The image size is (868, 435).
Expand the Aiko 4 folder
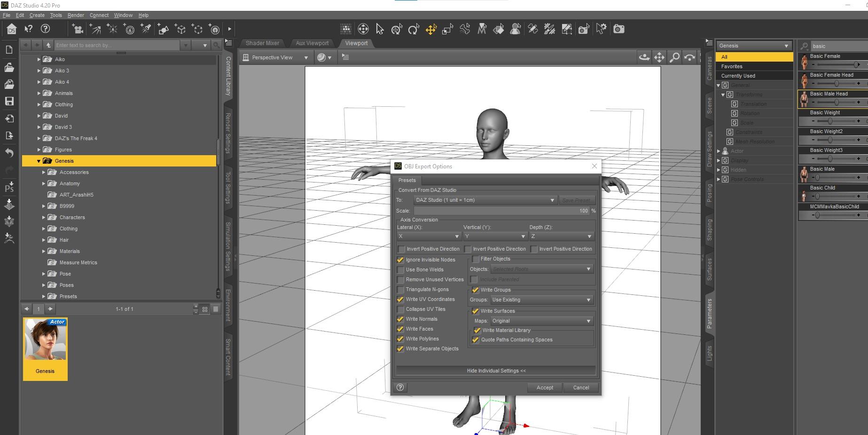pyautogui.click(x=39, y=82)
